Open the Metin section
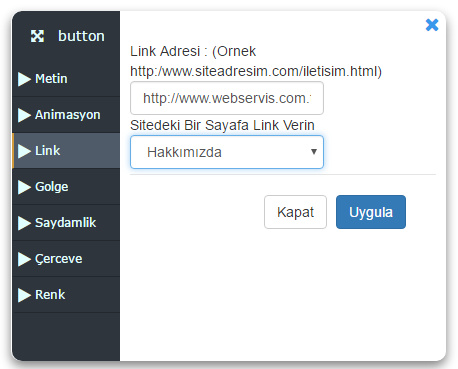The width and height of the screenshot is (458, 369). coord(66,79)
